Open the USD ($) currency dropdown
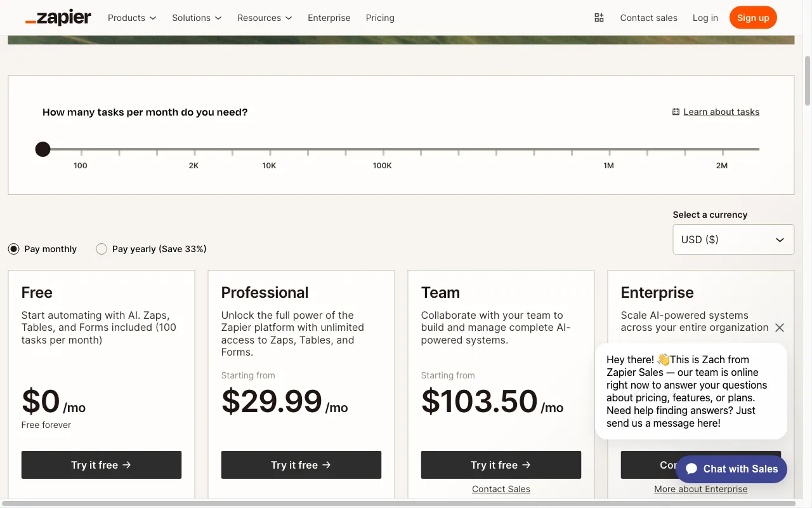This screenshot has width=812, height=508. click(x=733, y=239)
